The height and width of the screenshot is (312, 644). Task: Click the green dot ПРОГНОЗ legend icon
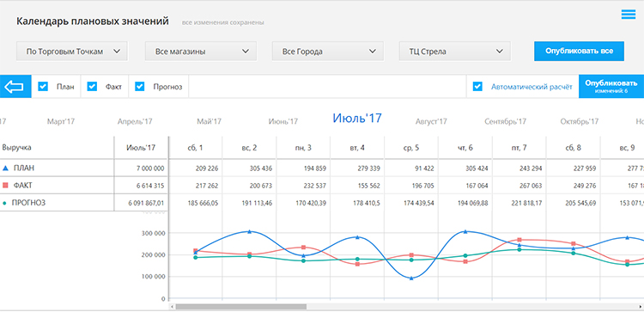(4, 203)
